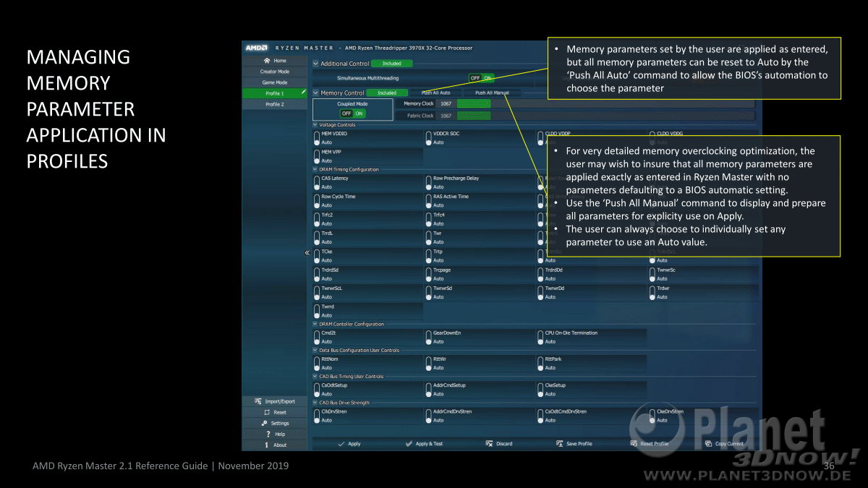
Task: Click the Reset Profile icon
Action: click(634, 443)
